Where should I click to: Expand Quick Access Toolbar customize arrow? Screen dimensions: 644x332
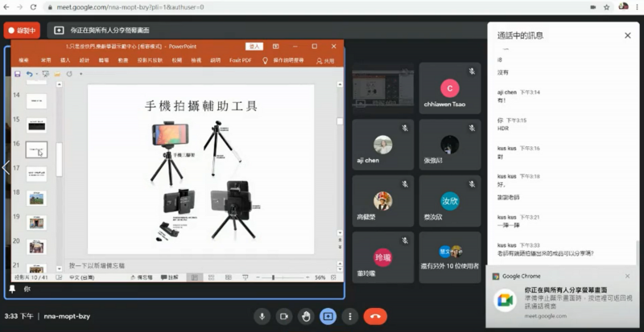(80, 74)
